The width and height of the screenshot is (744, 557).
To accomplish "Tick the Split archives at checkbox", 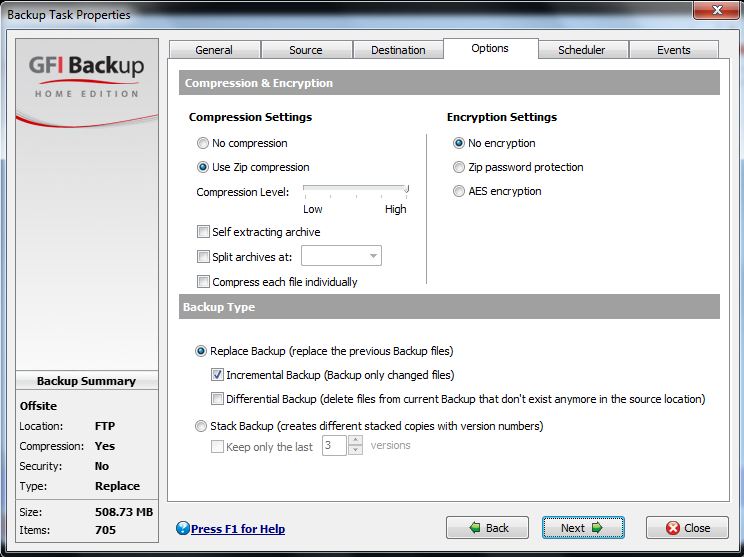I will tap(203, 257).
